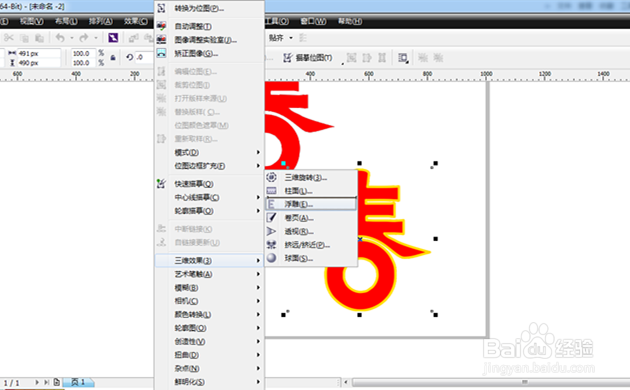Click the Undo arrow icon

pos(60,38)
